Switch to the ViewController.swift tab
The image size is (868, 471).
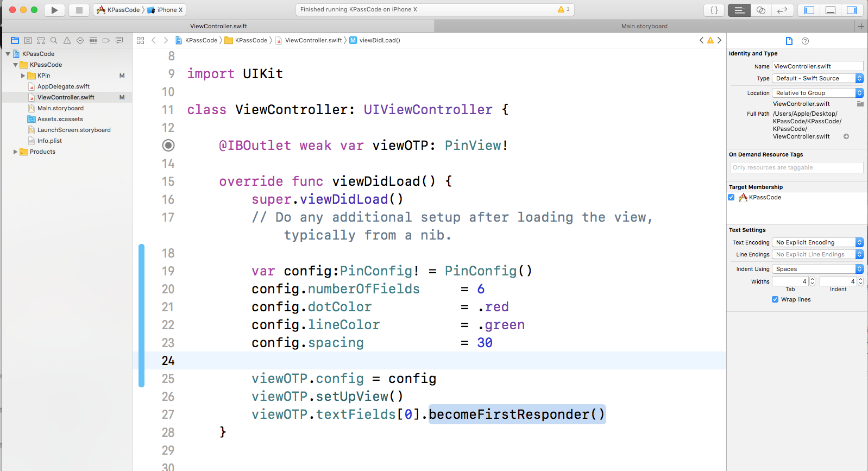pos(218,26)
